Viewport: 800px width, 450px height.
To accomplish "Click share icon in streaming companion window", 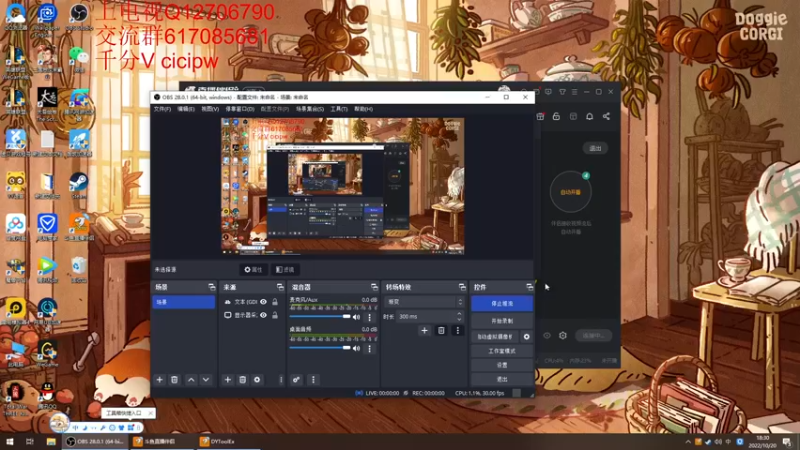I will point(606,116).
